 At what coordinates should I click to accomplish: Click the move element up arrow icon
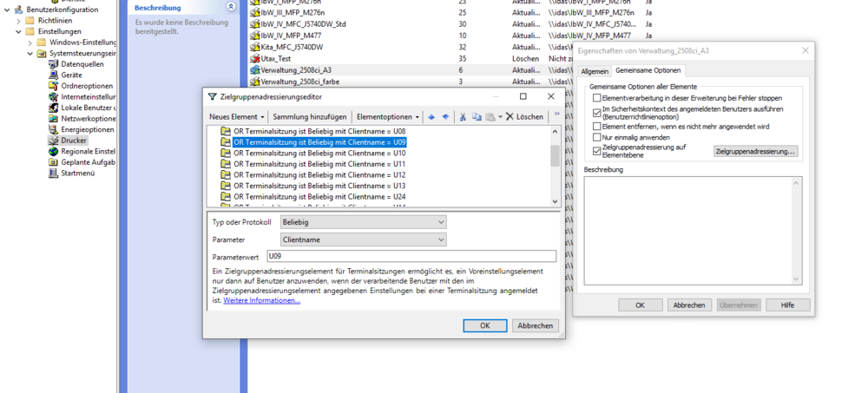tap(431, 117)
